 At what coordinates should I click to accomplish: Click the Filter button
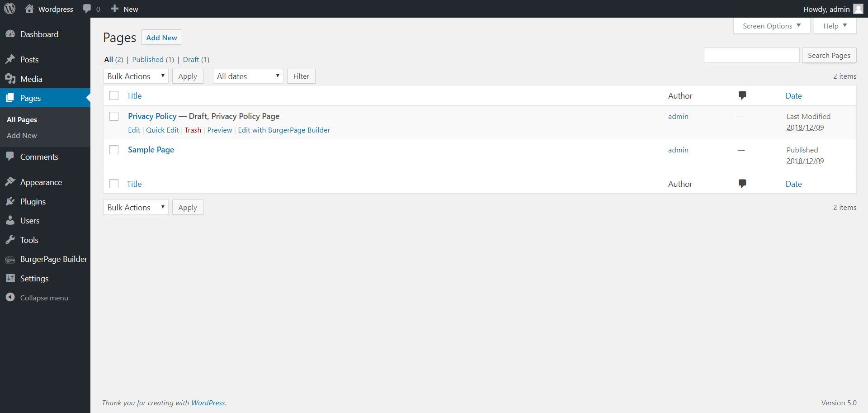tap(301, 76)
